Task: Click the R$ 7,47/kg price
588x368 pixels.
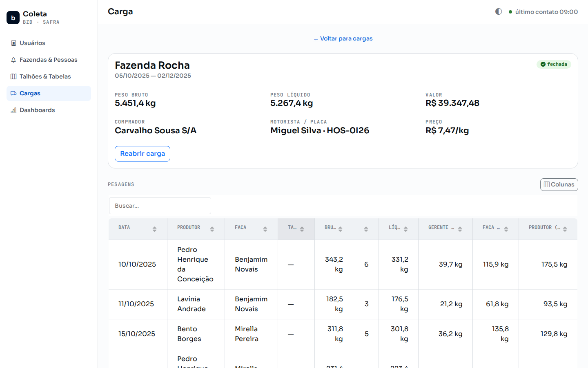Action: coord(447,131)
